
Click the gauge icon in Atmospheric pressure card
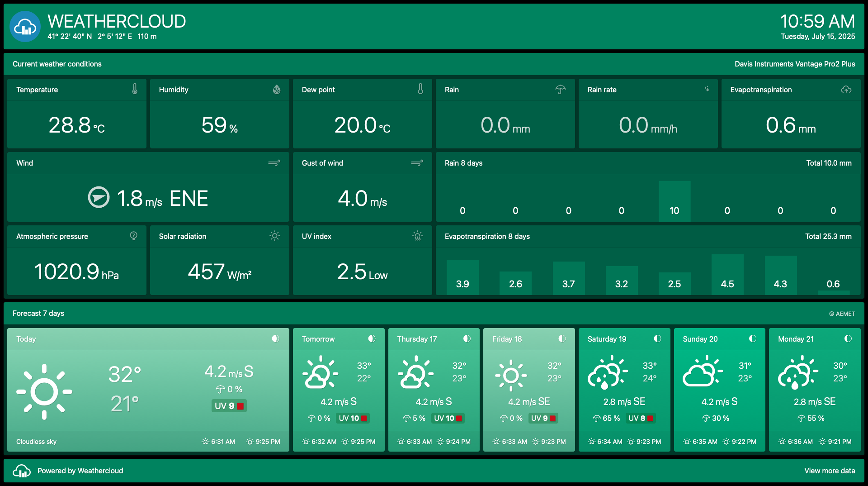point(134,236)
